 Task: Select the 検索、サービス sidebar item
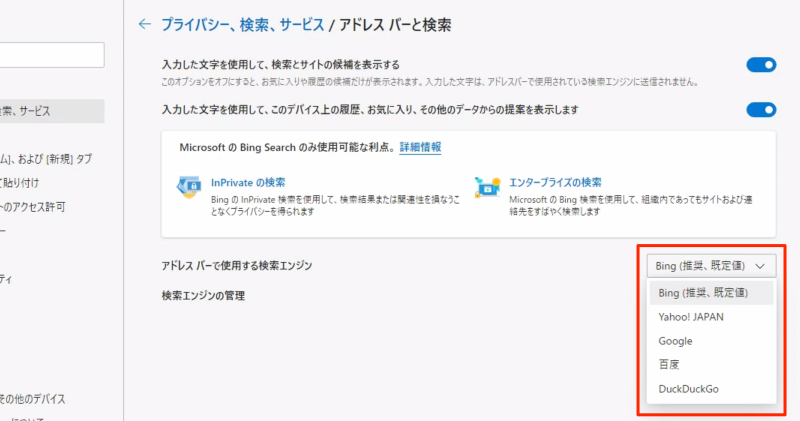pyautogui.click(x=51, y=111)
